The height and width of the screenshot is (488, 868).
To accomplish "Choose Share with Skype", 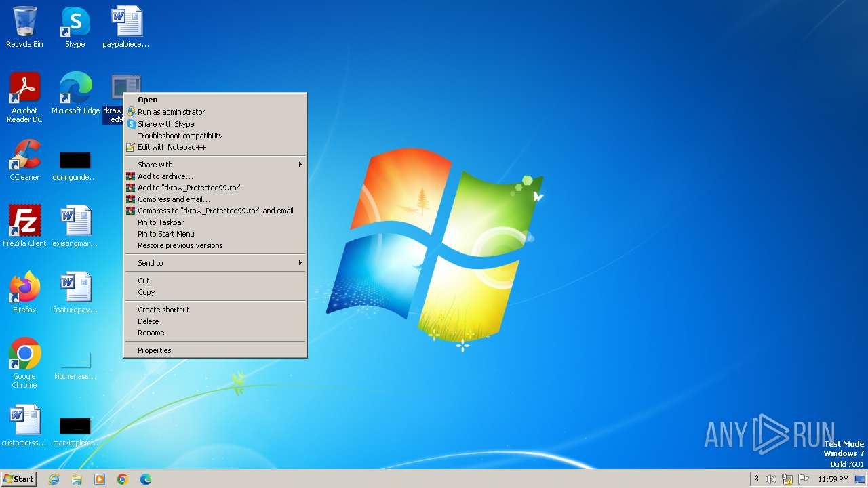I will tap(215, 124).
